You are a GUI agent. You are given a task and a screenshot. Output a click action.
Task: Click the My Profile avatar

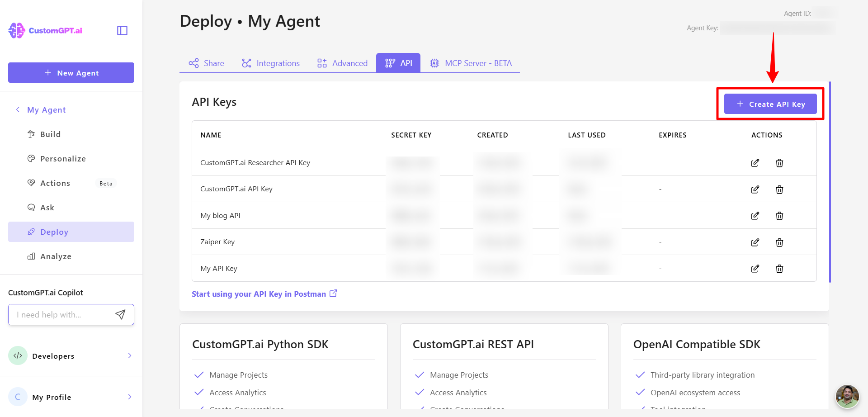[18, 397]
